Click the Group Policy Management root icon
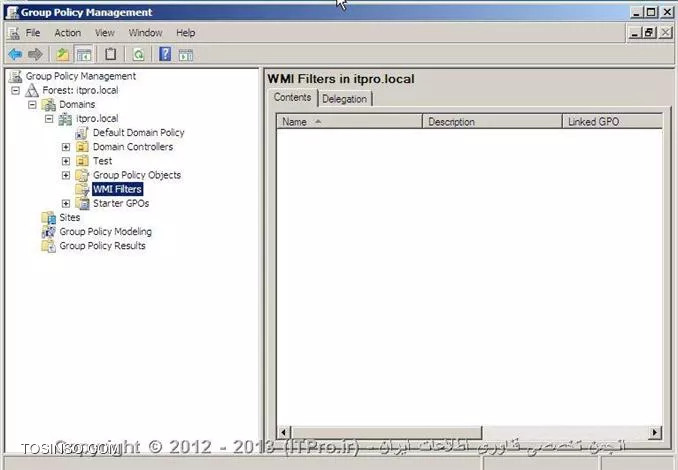 [15, 77]
